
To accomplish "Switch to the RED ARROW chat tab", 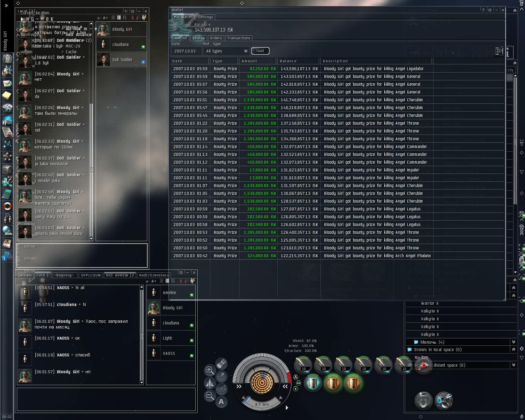I will [x=120, y=275].
